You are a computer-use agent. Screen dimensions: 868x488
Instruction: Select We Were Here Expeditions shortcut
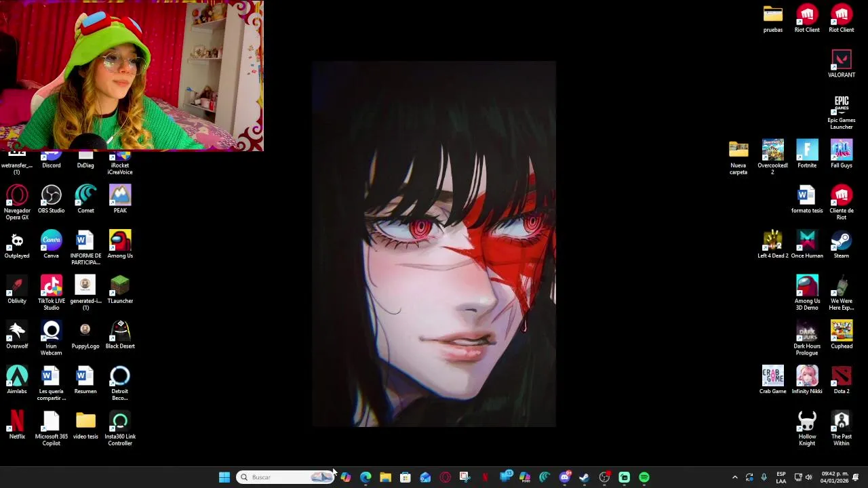tap(841, 293)
